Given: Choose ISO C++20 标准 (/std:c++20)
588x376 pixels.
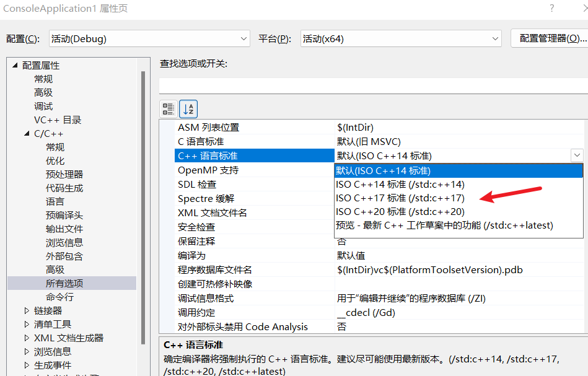Looking at the screenshot, I should point(400,212).
